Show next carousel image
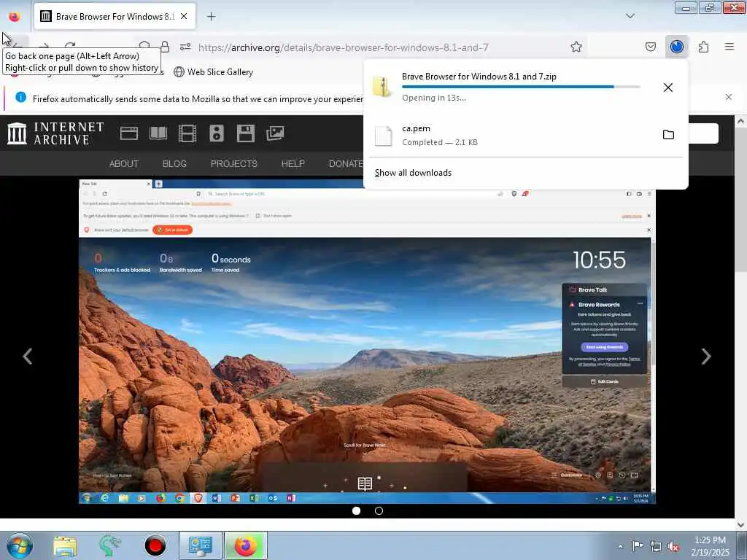This screenshot has height=560, width=747. [706, 356]
